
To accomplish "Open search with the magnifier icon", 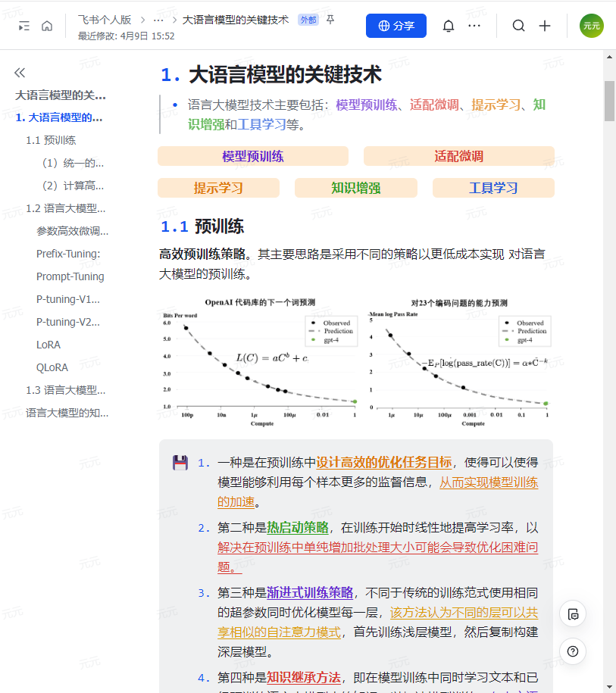I will click(518, 25).
